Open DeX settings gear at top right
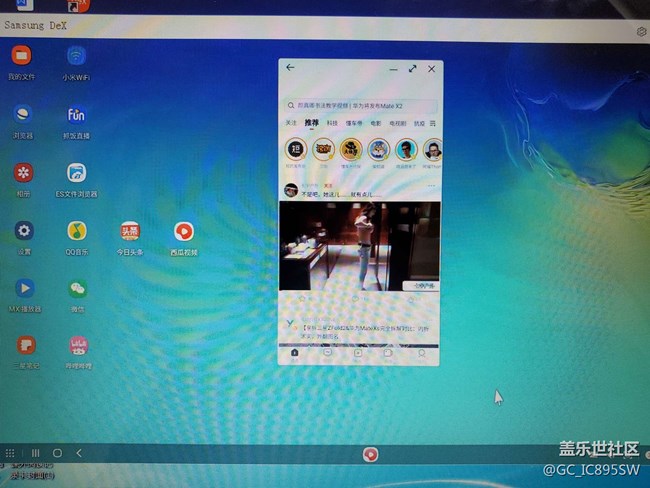Screen dimensions: 650x488 coord(641,32)
